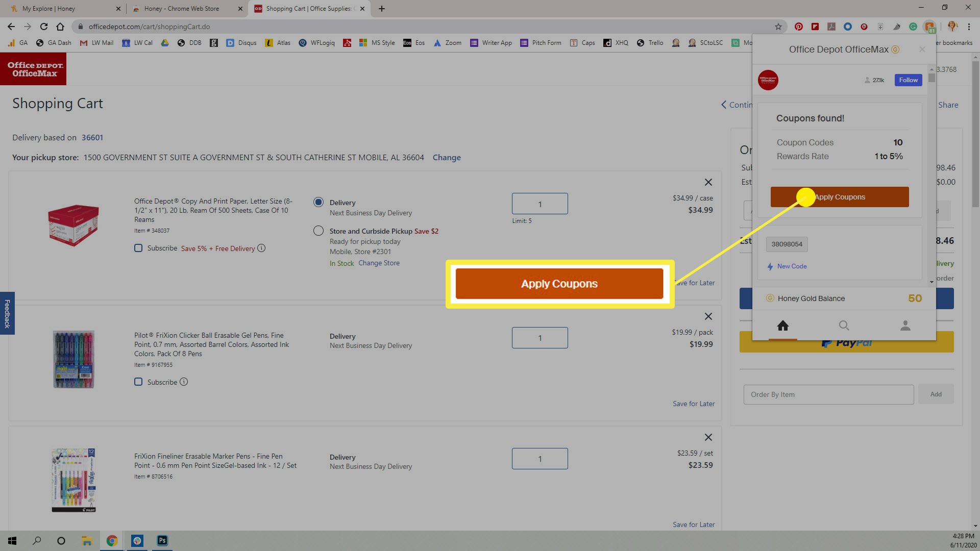Click the Office Depot OfficeMax store icon
The width and height of the screenshot is (980, 551).
click(x=768, y=80)
